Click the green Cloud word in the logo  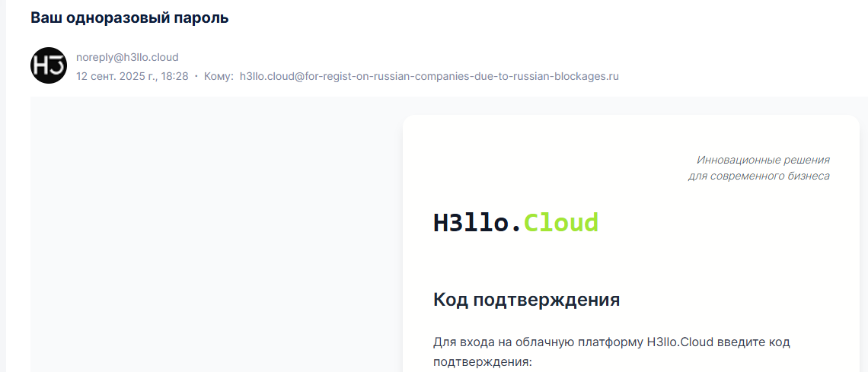pyautogui.click(x=561, y=223)
